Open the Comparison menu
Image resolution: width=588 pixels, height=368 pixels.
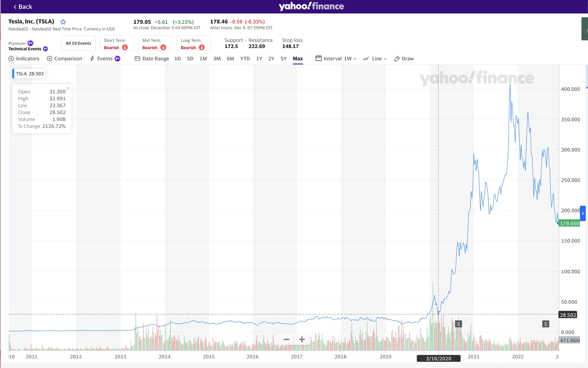pyautogui.click(x=65, y=59)
